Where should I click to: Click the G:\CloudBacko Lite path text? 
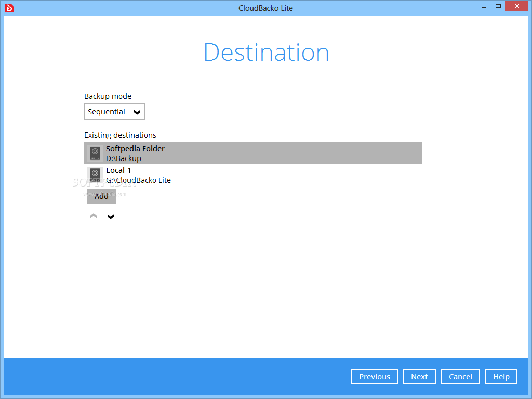[x=138, y=180]
